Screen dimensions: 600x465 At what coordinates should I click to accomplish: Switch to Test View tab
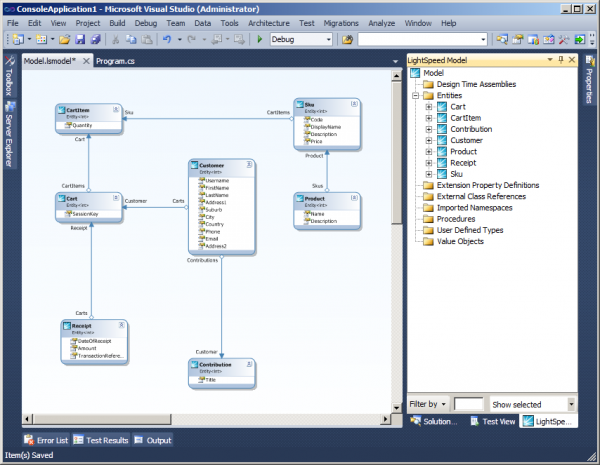(x=493, y=421)
